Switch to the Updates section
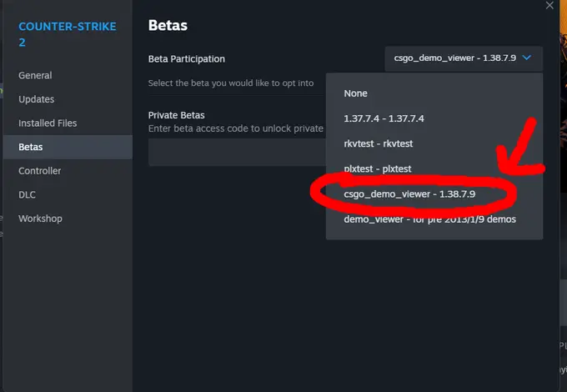Image resolution: width=567 pixels, height=392 pixels. point(37,99)
